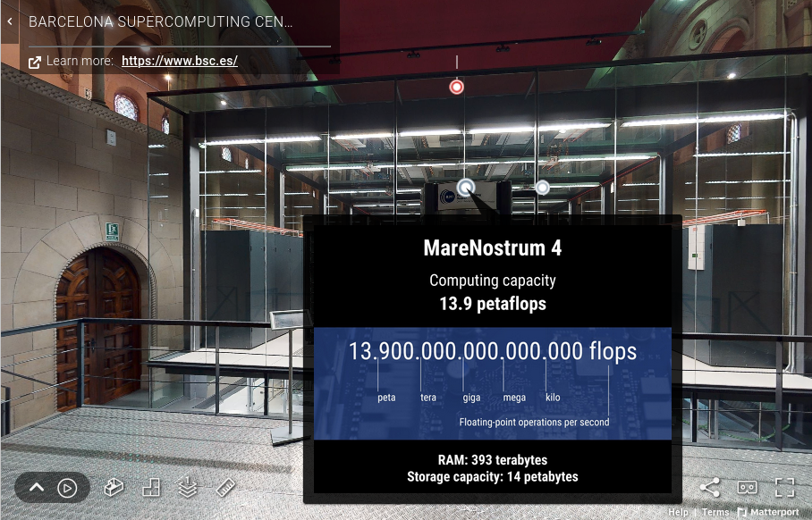This screenshot has height=520, width=812.
Task: Open the floor selector layers icon
Action: (x=188, y=488)
